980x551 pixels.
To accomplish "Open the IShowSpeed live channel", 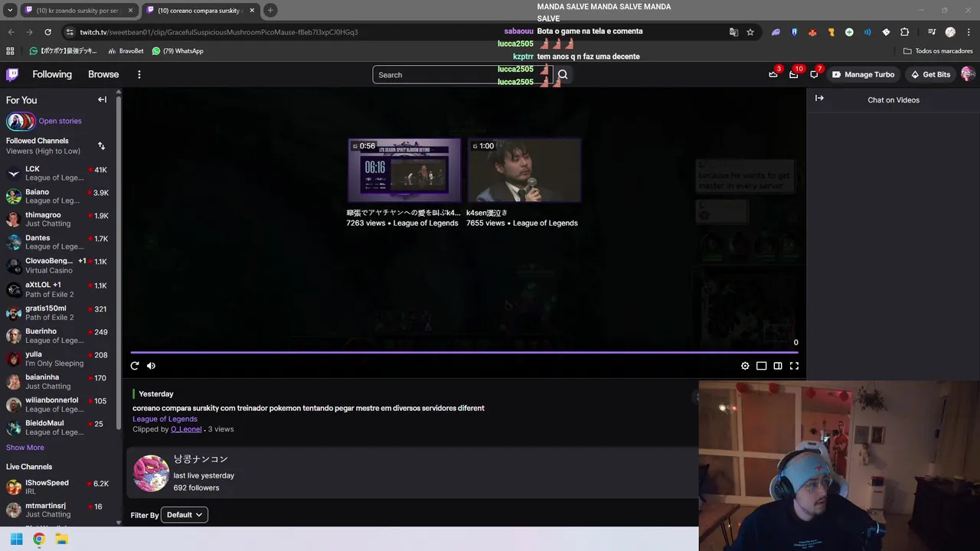I will coord(58,487).
